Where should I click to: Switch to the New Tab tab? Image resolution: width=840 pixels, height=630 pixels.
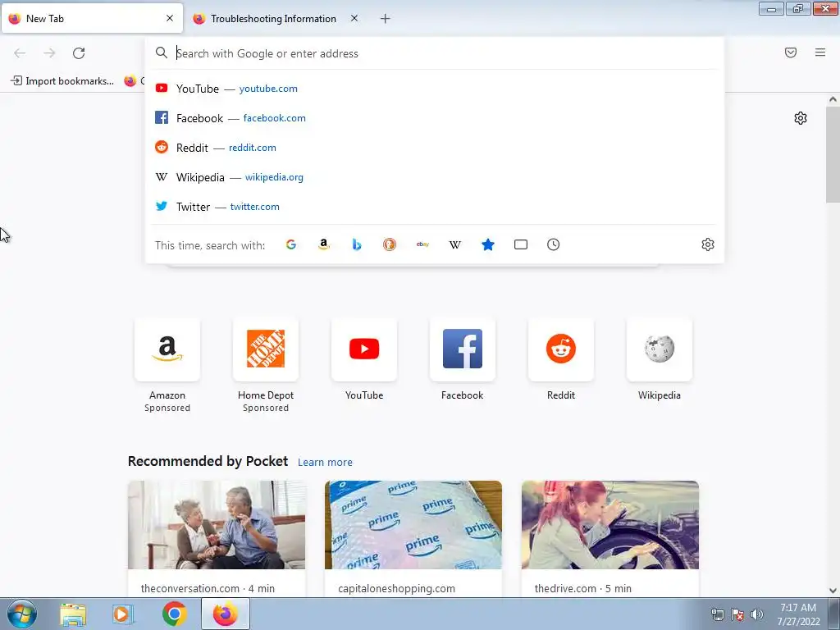click(92, 18)
